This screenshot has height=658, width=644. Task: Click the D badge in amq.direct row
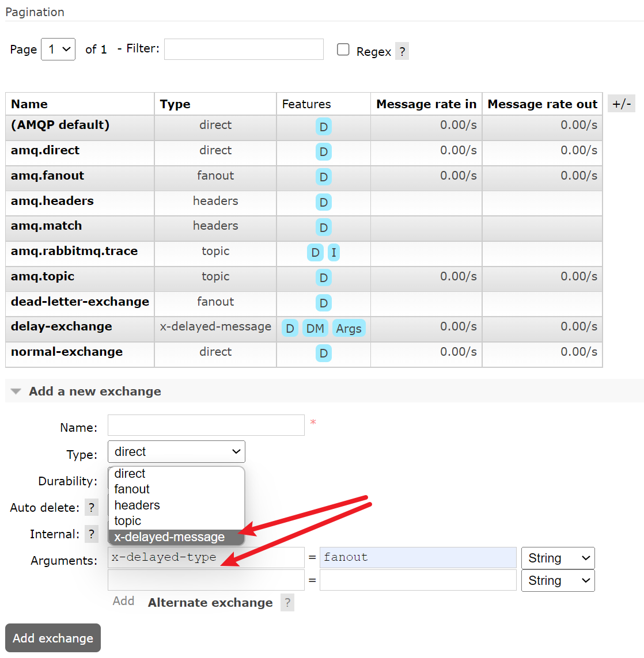(323, 151)
